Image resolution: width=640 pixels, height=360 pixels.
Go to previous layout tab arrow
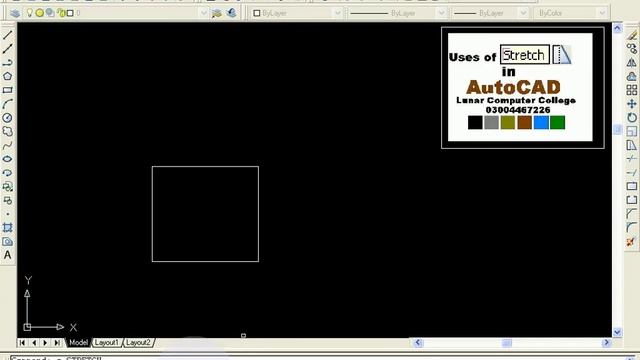(34, 342)
